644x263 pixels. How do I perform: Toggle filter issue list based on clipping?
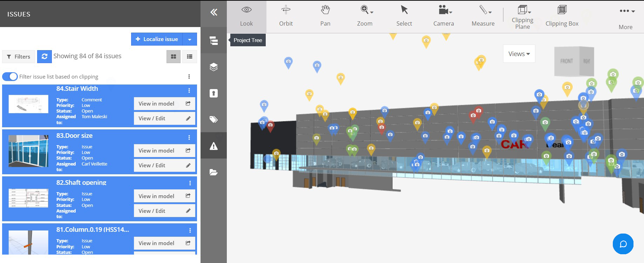[x=10, y=76]
